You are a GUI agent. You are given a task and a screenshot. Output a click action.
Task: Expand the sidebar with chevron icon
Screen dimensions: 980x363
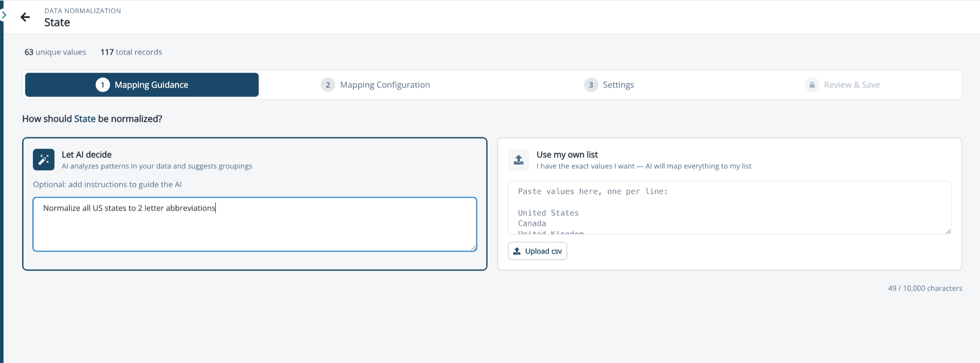pyautogui.click(x=4, y=15)
